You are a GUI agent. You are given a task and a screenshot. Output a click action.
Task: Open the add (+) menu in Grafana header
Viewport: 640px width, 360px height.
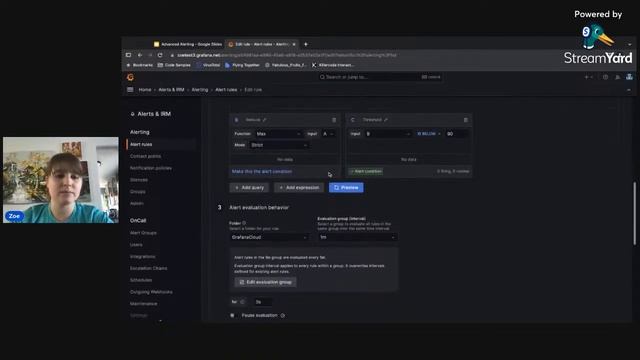click(x=588, y=77)
